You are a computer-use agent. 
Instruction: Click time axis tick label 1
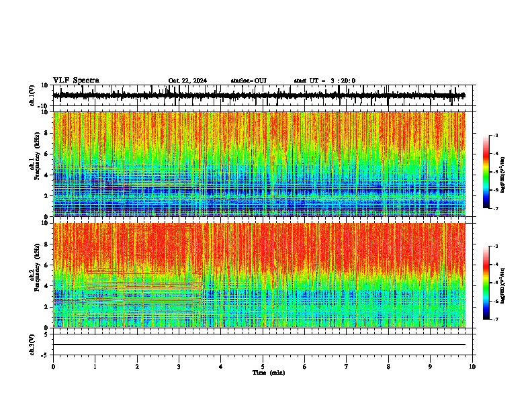95,367
